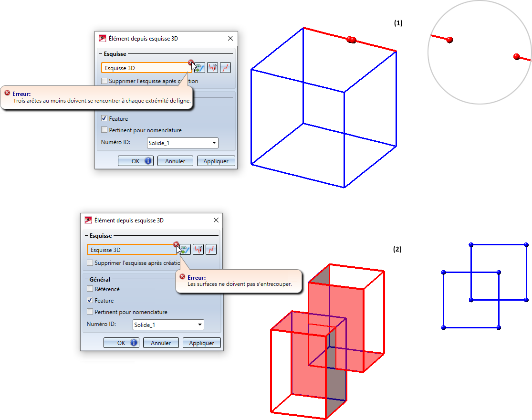
Task: Uncheck Feature in the upper dialog
Action: coord(104,118)
